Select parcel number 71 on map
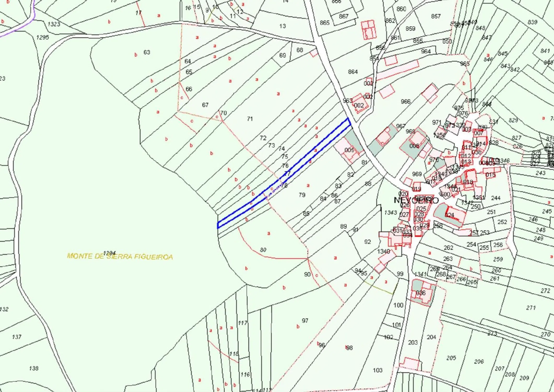The height and width of the screenshot is (392, 554). coord(250,119)
